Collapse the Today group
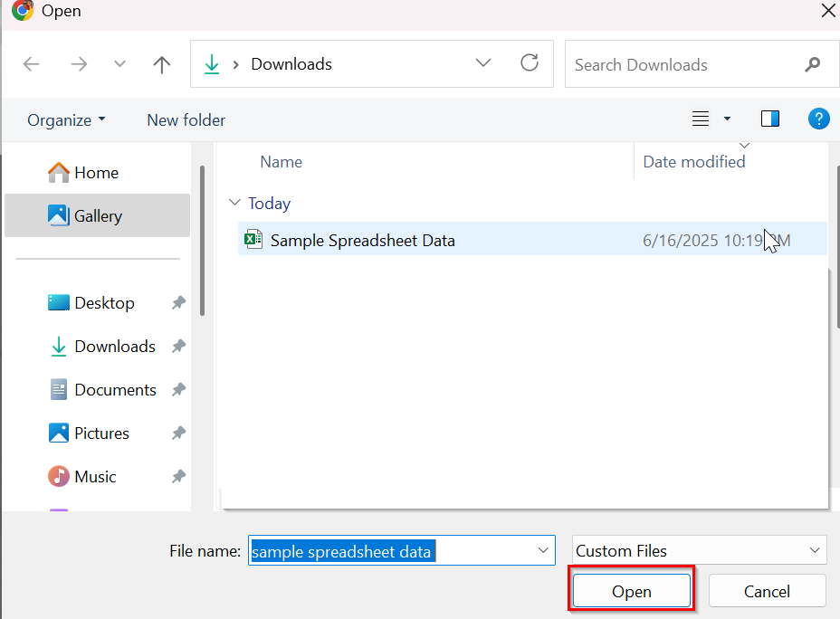The height and width of the screenshot is (619, 840). click(234, 203)
